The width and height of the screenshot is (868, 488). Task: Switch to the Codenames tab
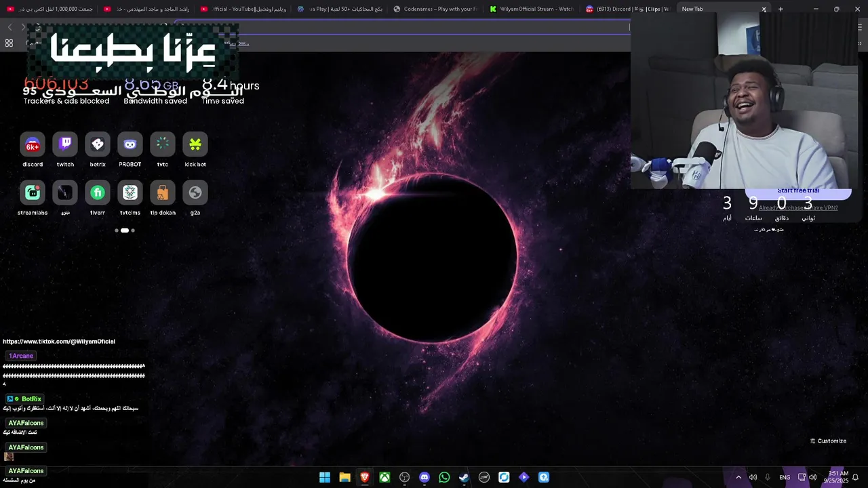coord(435,9)
